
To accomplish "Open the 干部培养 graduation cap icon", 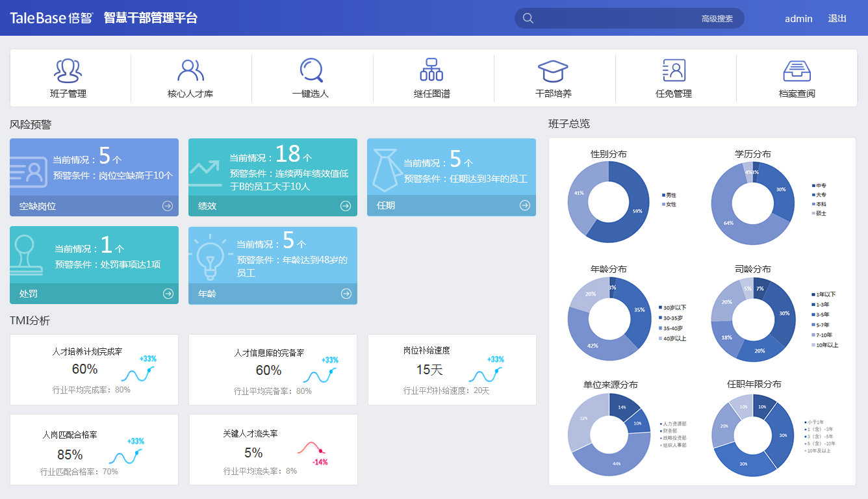I will tap(553, 70).
